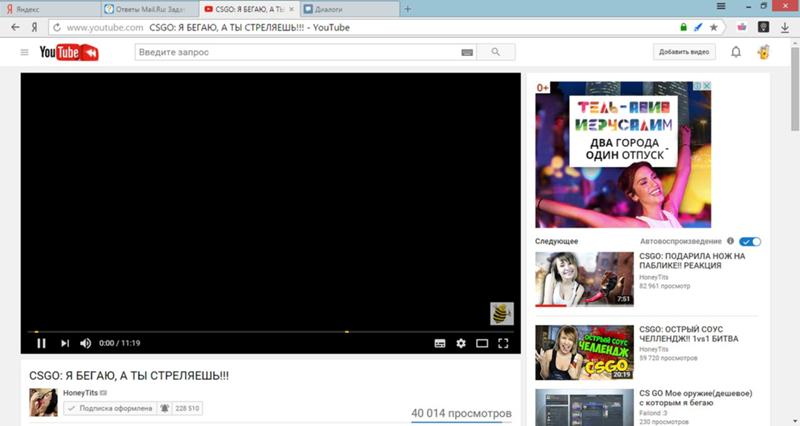
Task: Expand the YouTube hamburger guide menu
Action: pyautogui.click(x=24, y=52)
